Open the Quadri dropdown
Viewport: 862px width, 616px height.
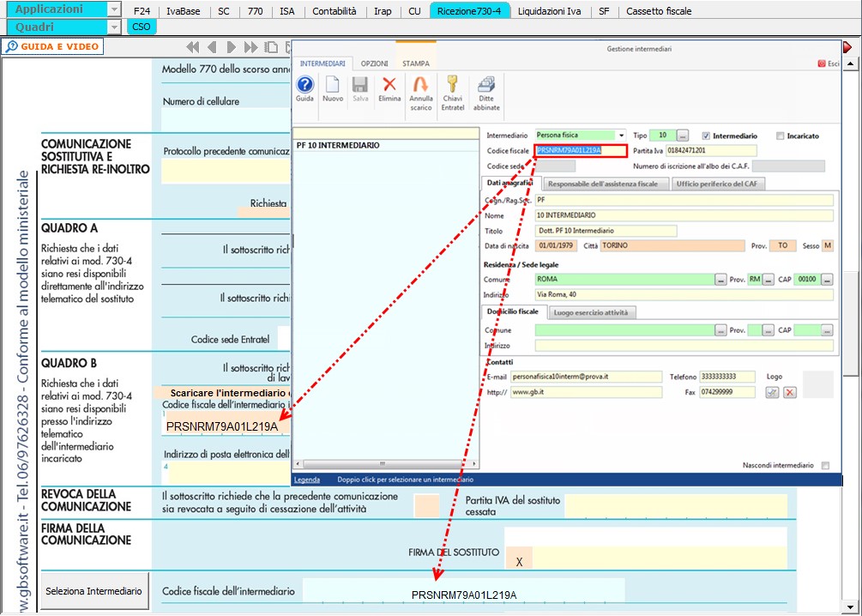[x=114, y=27]
